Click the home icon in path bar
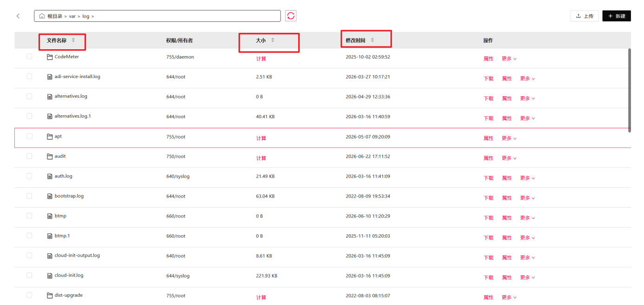Screen dimensions: 644x305 point(42,16)
